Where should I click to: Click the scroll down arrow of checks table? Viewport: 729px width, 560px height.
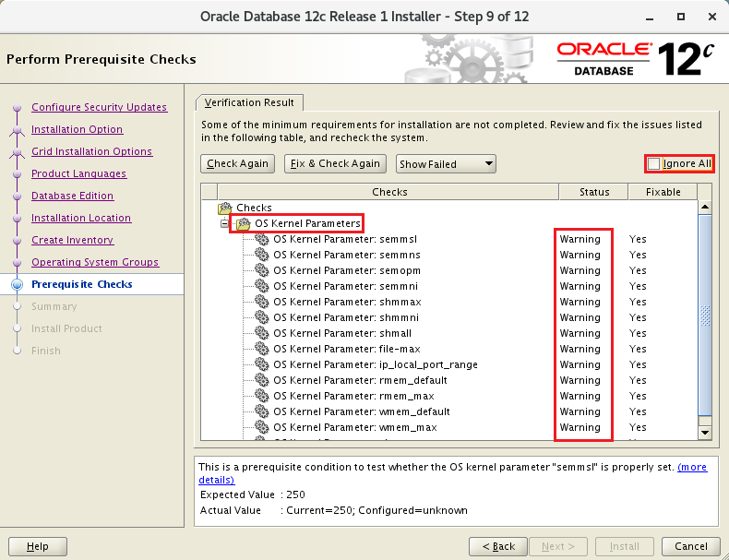705,433
